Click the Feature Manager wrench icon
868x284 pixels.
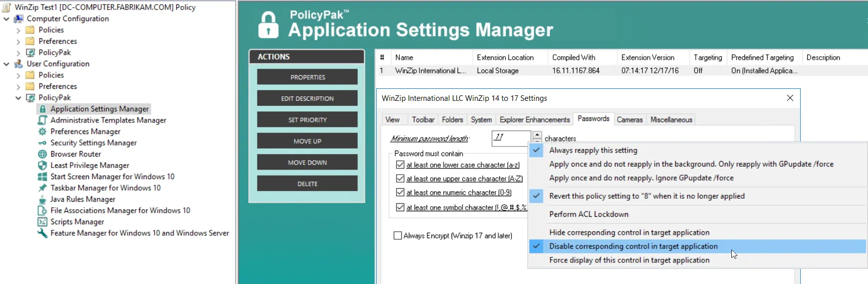point(43,233)
